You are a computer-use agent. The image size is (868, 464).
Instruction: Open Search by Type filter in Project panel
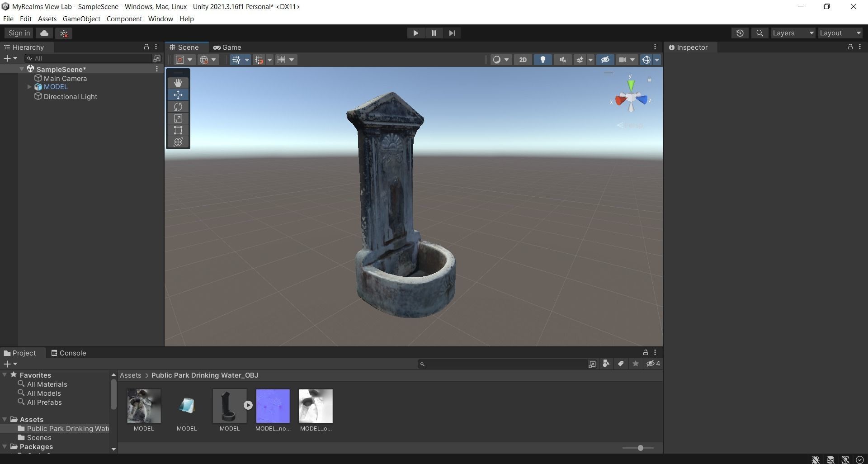coord(606,364)
